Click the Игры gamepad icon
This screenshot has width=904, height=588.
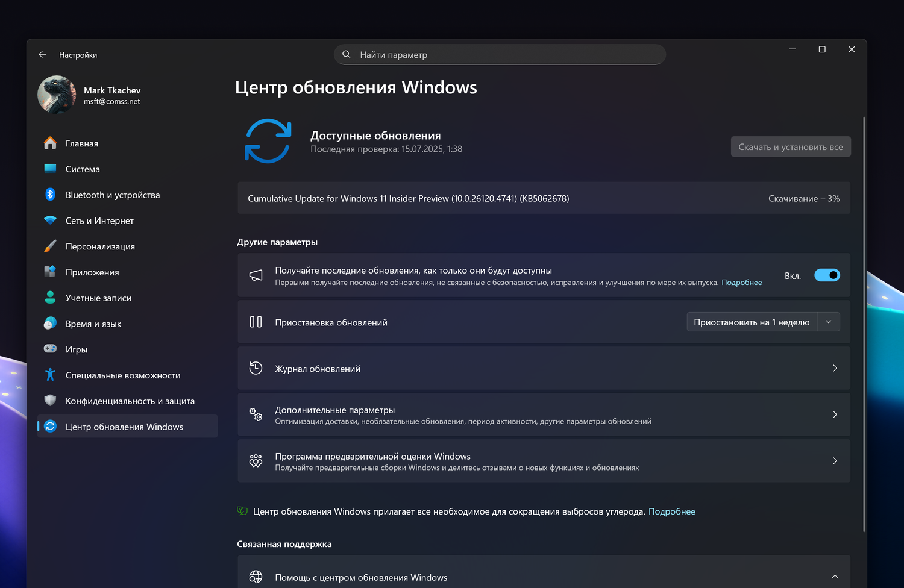[x=50, y=349]
